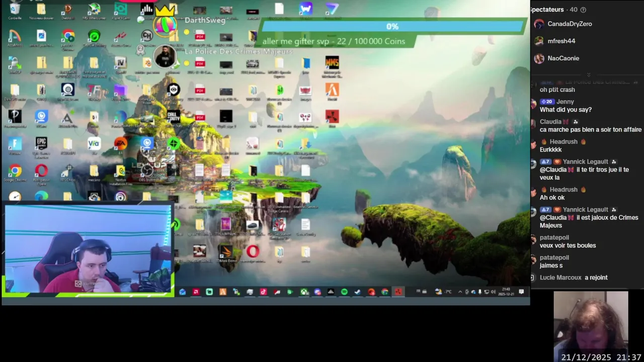Image resolution: width=644 pixels, height=362 pixels.
Task: Click the streamer webcam overlay
Action: coord(89,248)
